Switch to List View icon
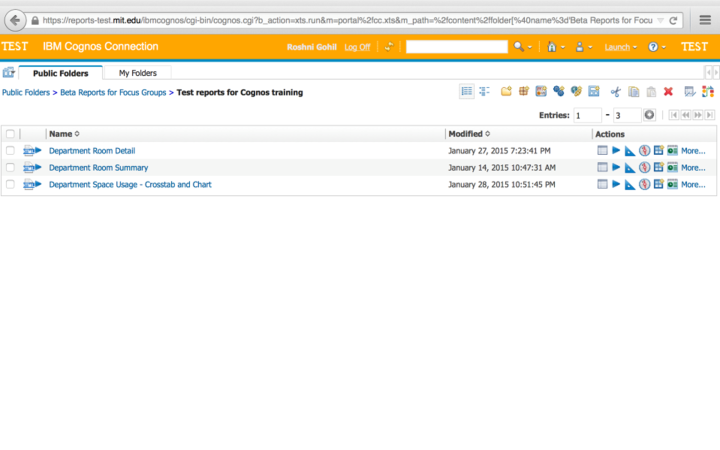Viewport: 720px width, 450px height. click(467, 92)
